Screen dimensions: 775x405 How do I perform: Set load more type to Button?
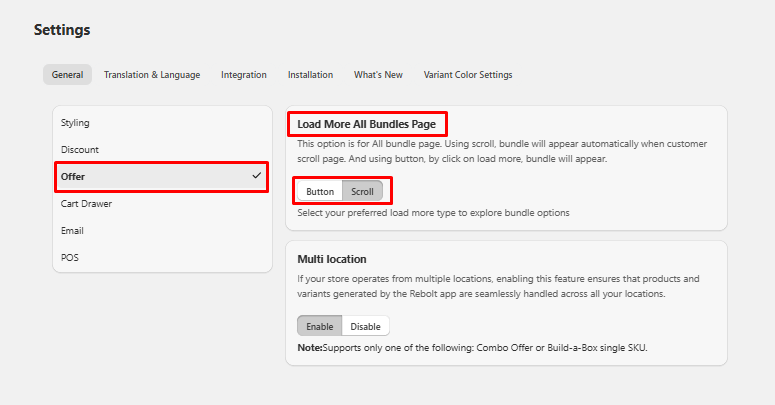(320, 191)
